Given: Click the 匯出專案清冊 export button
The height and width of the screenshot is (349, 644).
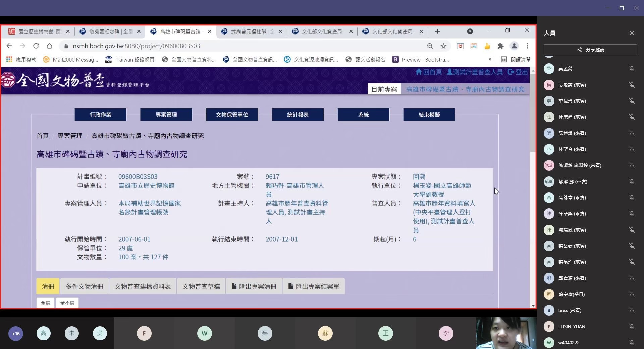Looking at the screenshot, I should [254, 286].
